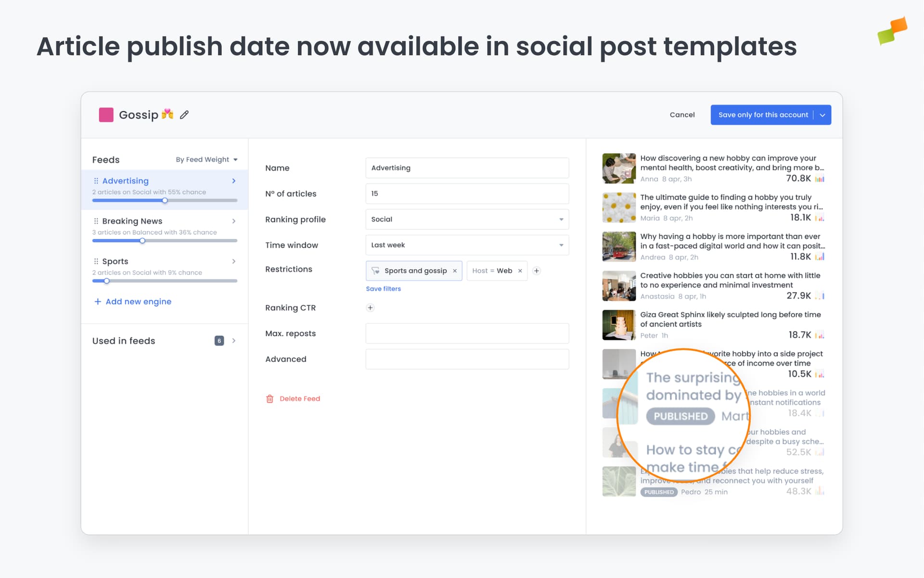This screenshot has height=578, width=924.
Task: Open the 'By Feed Weight' sorting dropdown
Action: pos(206,159)
